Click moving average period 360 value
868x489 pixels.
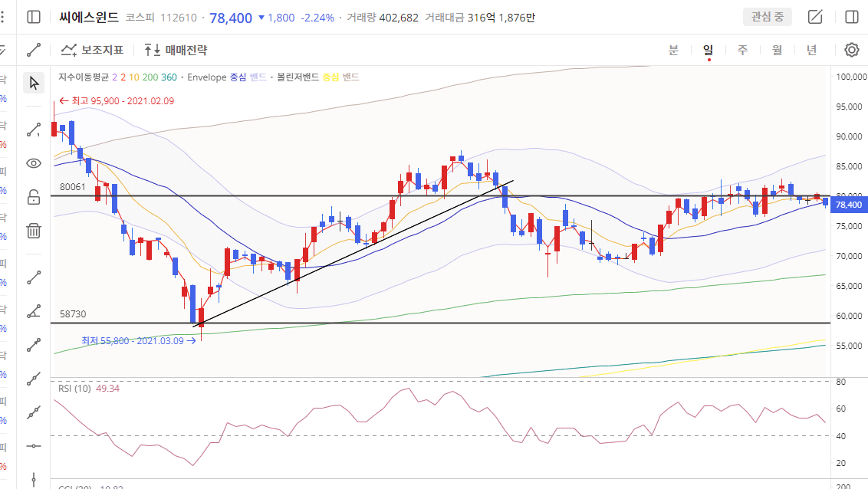pyautogui.click(x=169, y=77)
